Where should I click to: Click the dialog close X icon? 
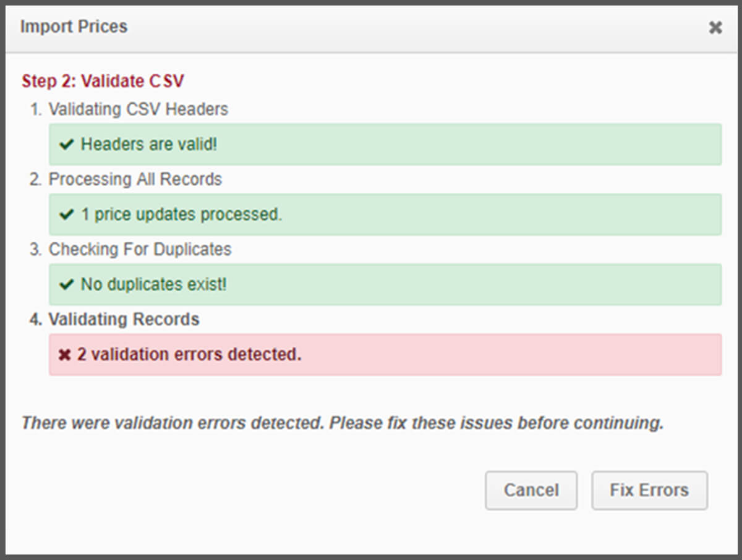coord(715,27)
